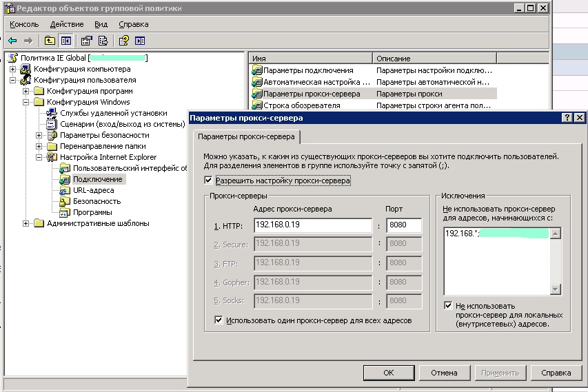588x392 pixels.
Task: Click the Строка обозревателя list item icon
Action: (x=257, y=105)
